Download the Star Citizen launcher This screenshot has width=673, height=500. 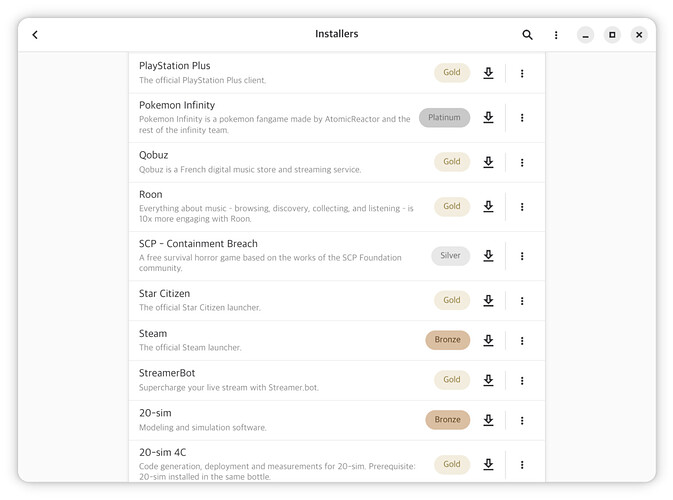488,300
